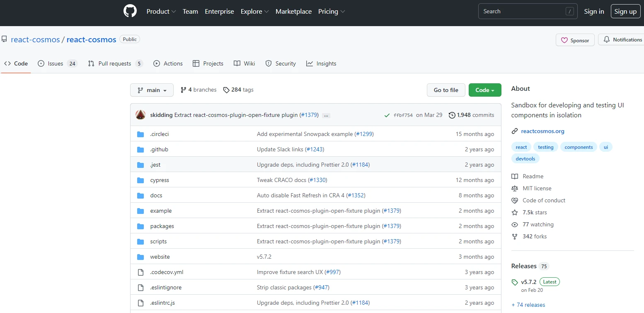Viewport: 644px width, 313px height.
Task: Click the Notifications button
Action: (x=622, y=40)
